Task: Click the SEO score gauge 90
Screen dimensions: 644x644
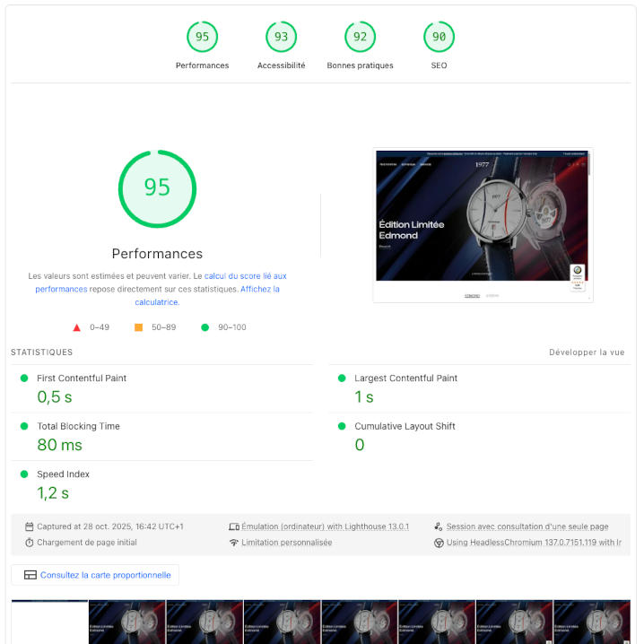Action: 439,37
